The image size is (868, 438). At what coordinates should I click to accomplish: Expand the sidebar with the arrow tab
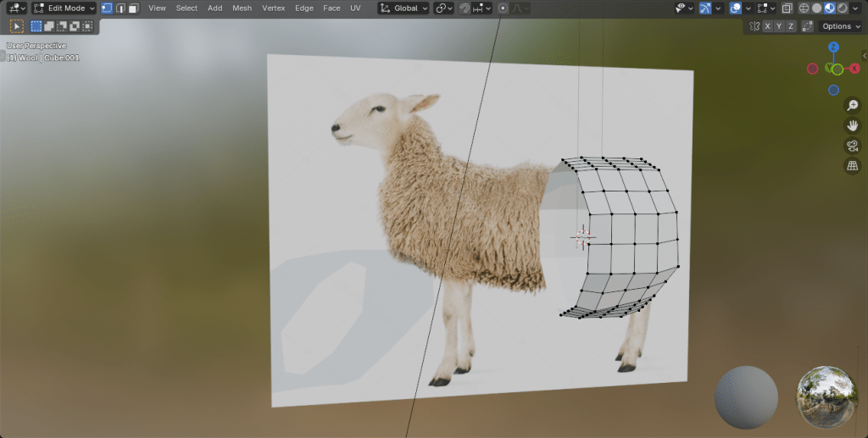point(863,56)
